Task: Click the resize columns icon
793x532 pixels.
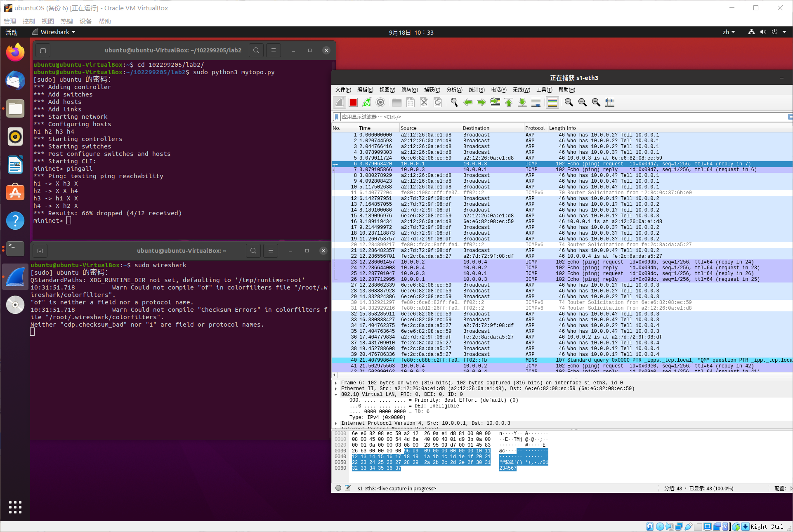Action: point(610,102)
